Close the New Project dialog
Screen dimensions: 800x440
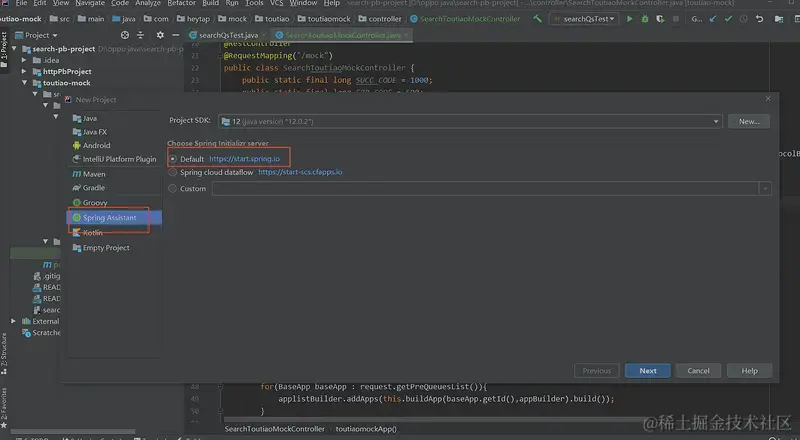click(768, 99)
